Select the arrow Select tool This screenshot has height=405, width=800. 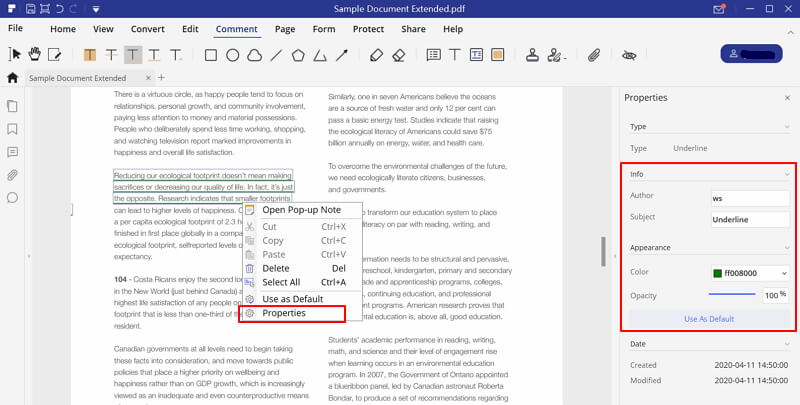15,54
